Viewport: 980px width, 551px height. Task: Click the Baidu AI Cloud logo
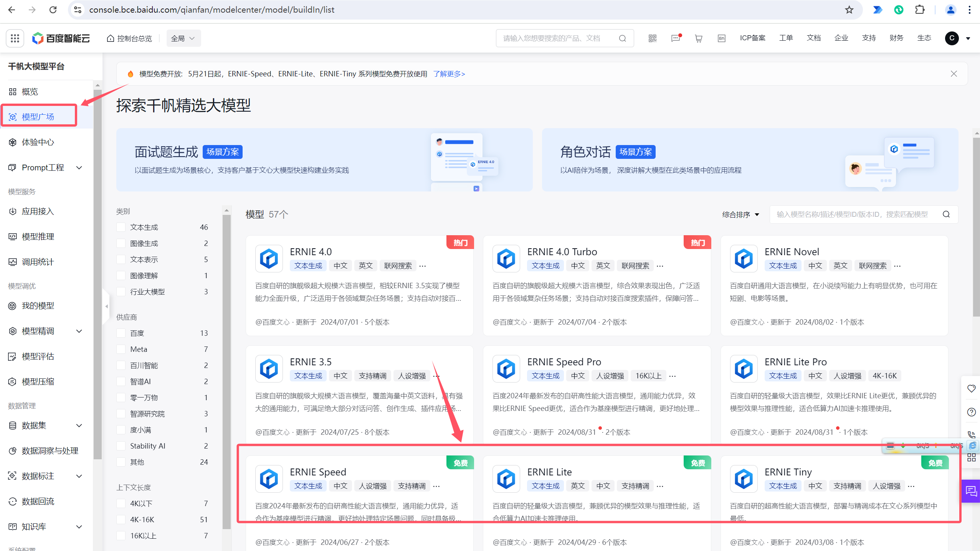point(61,38)
